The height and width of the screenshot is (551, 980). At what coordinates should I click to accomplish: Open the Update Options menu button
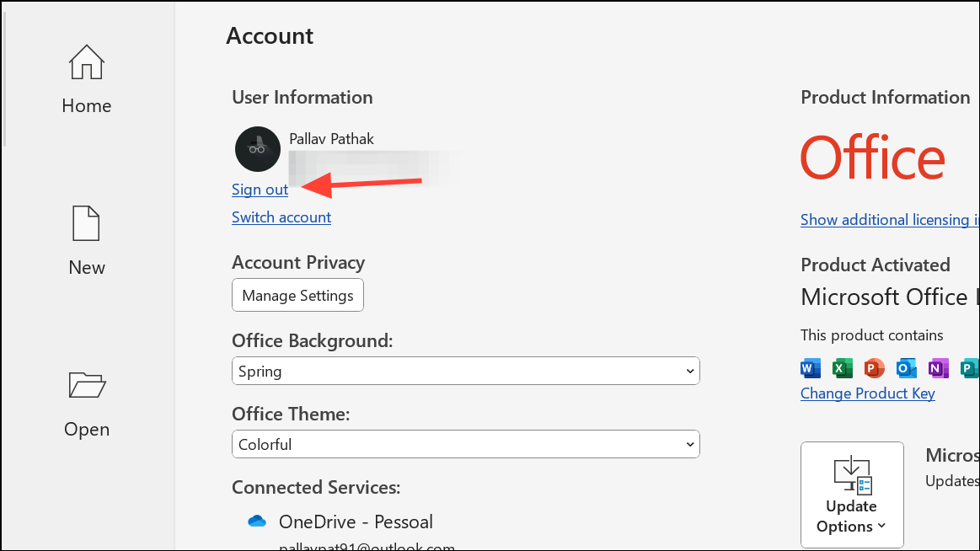[x=852, y=495]
